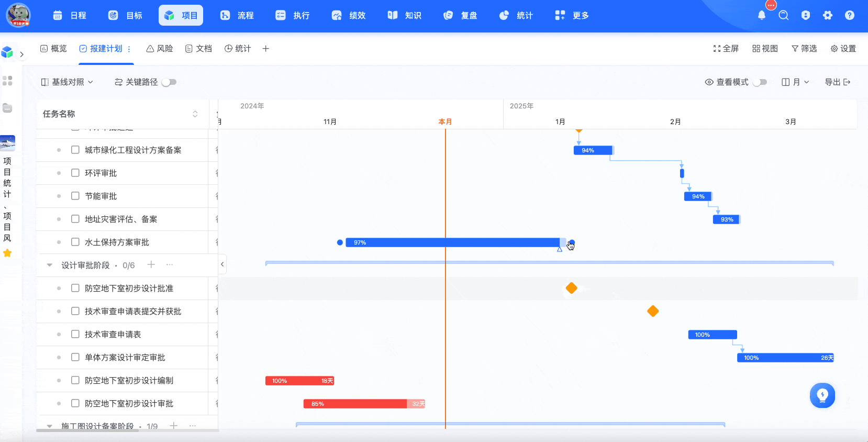
Task: Collapse the 设计审批阶段 group
Action: tap(50, 265)
